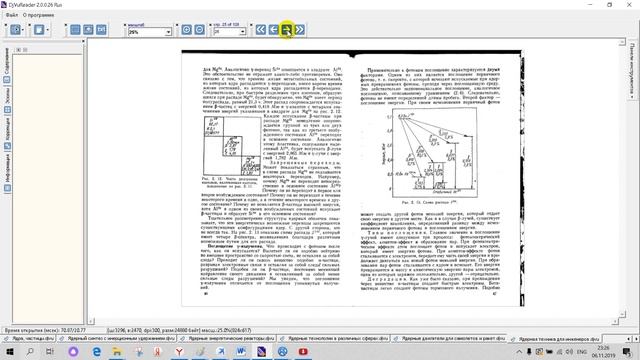The image size is (640, 360).
Task: Open Windows notification center icon
Action: [627, 351]
